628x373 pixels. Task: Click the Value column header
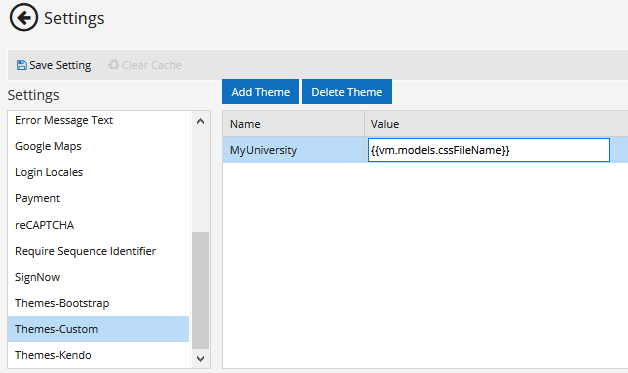pos(496,124)
